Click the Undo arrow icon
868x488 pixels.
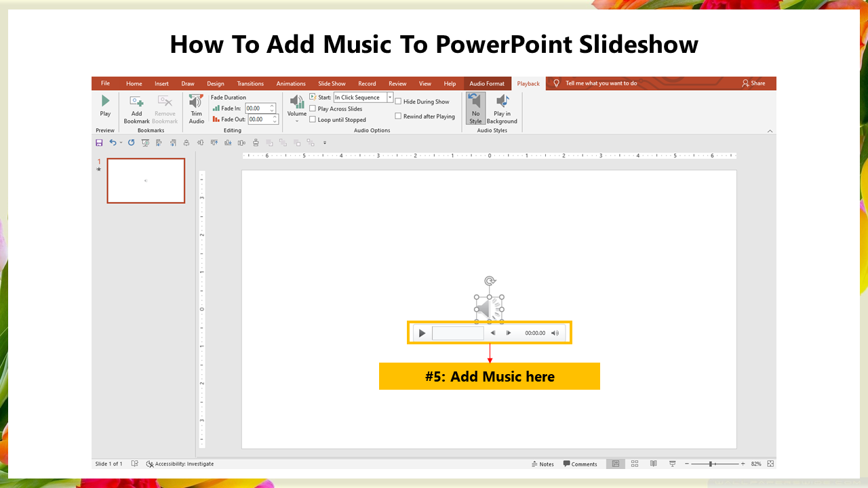[113, 142]
